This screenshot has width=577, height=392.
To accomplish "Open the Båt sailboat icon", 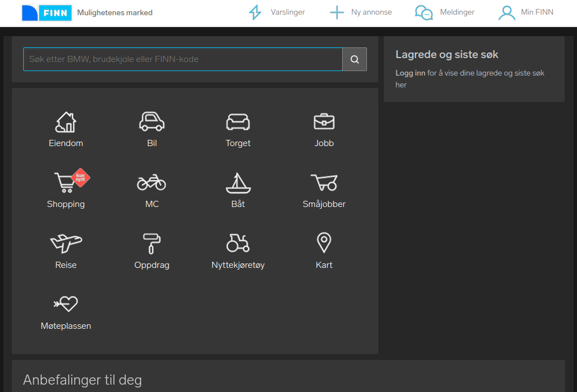I will pyautogui.click(x=238, y=183).
